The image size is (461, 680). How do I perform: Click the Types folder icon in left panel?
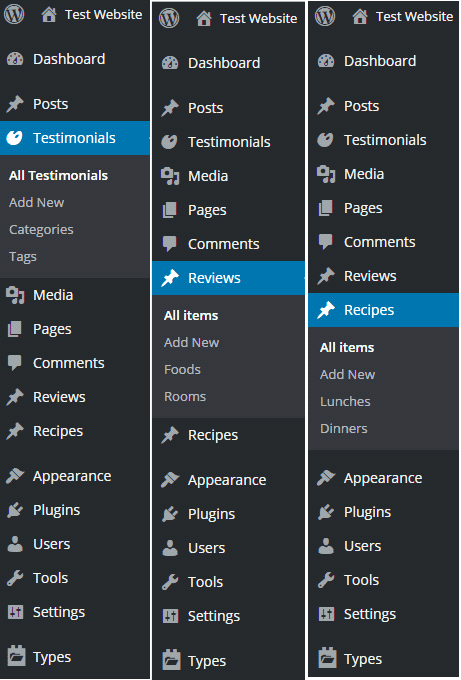point(16,656)
